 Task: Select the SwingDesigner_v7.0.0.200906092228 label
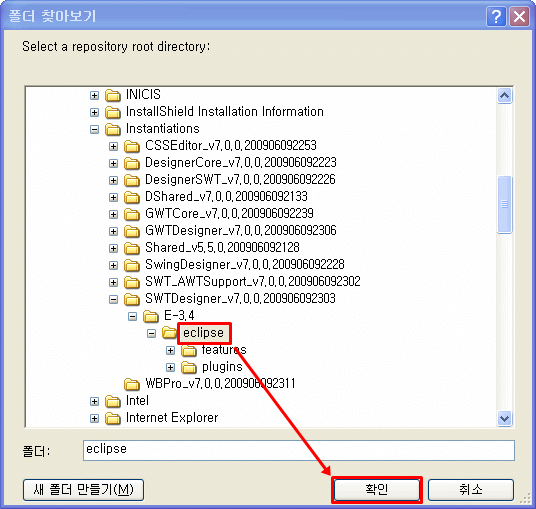[x=245, y=265]
